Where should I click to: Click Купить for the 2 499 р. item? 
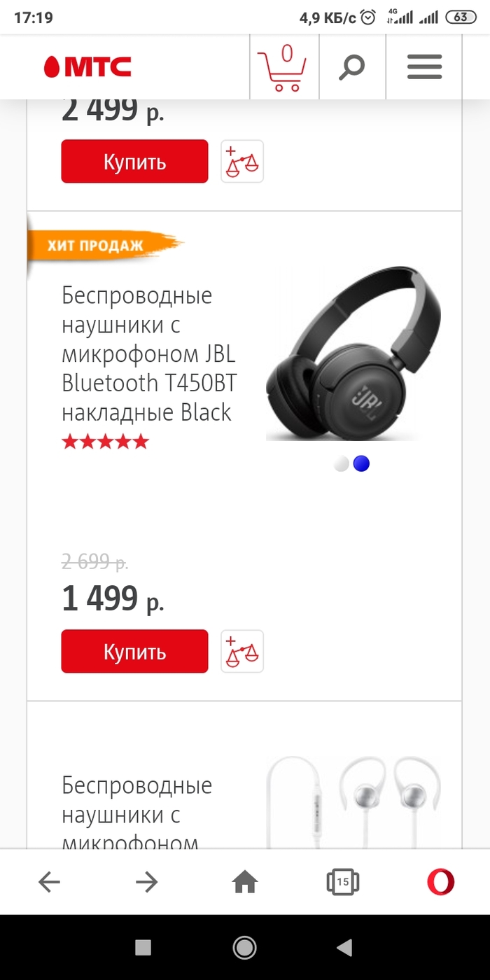[134, 162]
